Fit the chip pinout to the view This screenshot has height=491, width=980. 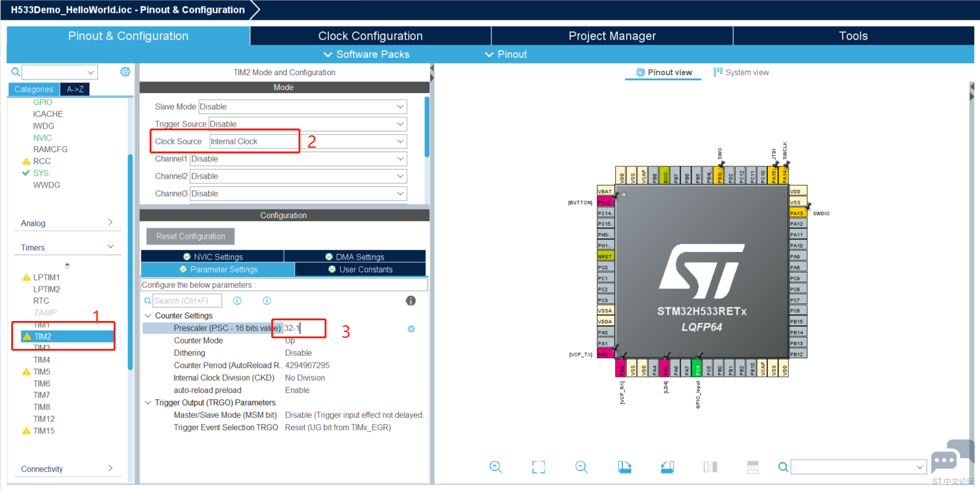pyautogui.click(x=539, y=467)
